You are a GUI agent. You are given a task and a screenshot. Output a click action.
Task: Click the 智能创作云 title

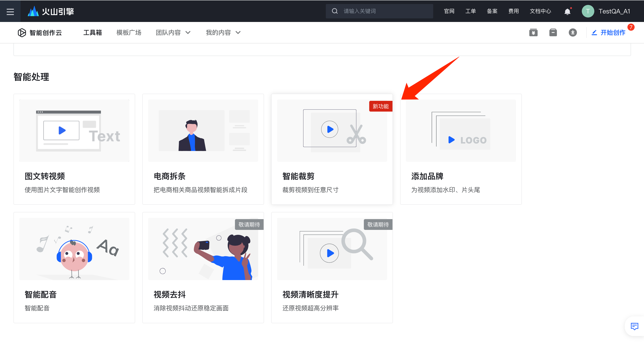click(45, 32)
